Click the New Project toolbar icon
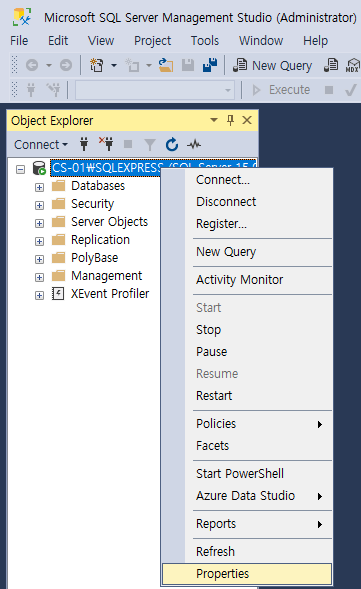The height and width of the screenshot is (589, 361). pyautogui.click(x=97, y=65)
